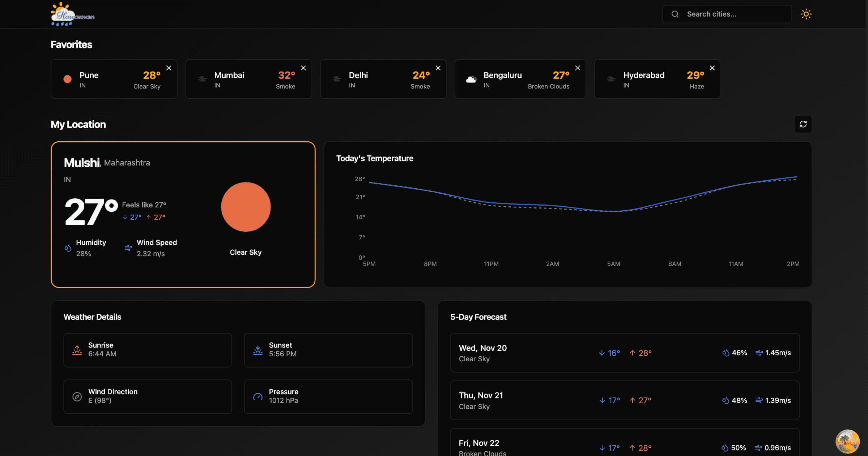Click the high temperature arrow for Thu, Nov 21
The width and height of the screenshot is (868, 456).
pos(632,400)
